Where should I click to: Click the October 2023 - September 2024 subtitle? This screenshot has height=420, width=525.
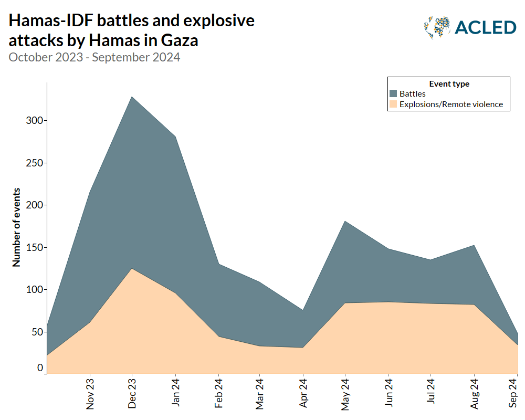click(x=94, y=57)
